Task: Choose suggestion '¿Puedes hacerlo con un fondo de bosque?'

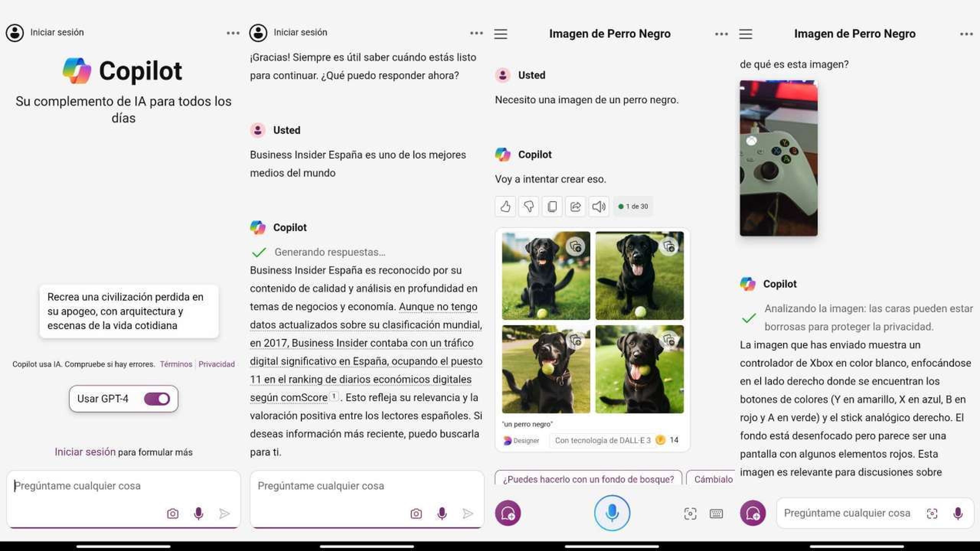Action: coord(589,479)
